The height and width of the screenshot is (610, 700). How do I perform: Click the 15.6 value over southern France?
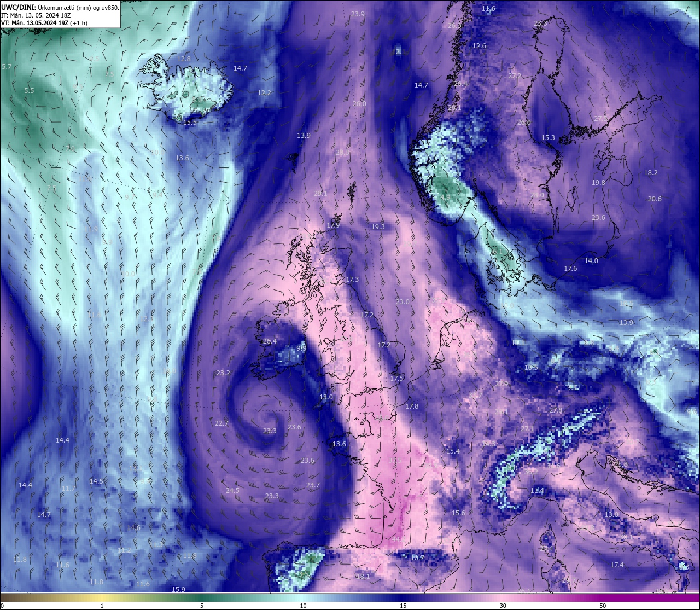click(458, 513)
